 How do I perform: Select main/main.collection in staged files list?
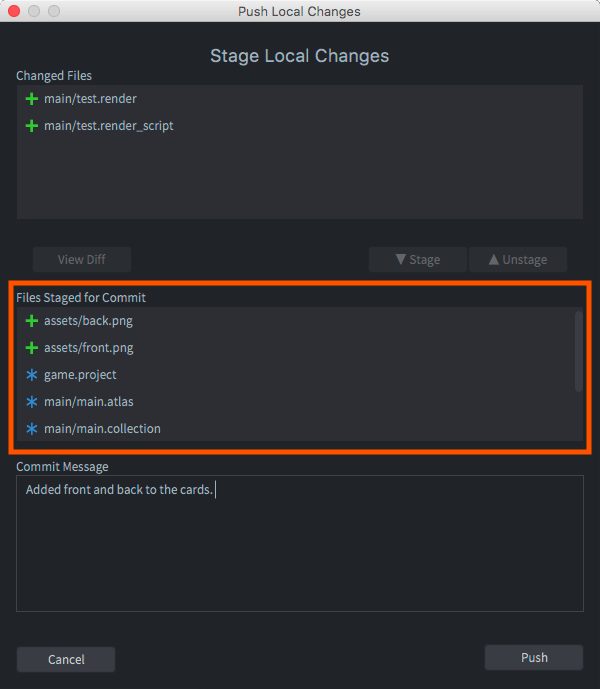coord(295,429)
